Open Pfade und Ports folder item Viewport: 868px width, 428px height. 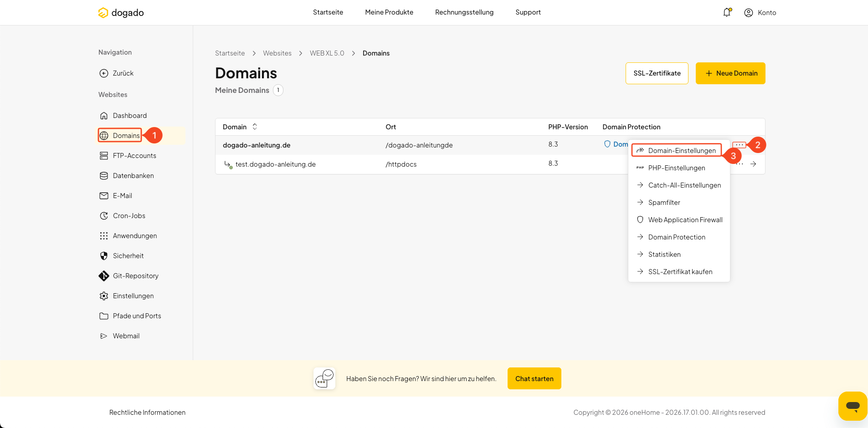click(130, 316)
